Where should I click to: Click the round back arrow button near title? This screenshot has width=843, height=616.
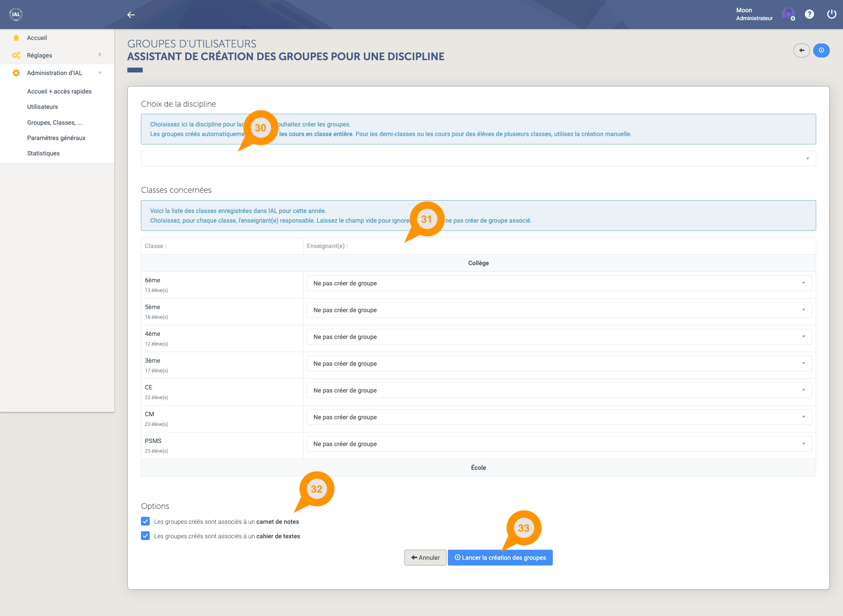click(x=802, y=50)
